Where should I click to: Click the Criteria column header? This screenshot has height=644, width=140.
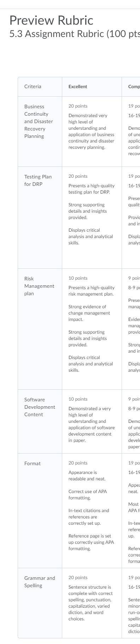click(33, 86)
